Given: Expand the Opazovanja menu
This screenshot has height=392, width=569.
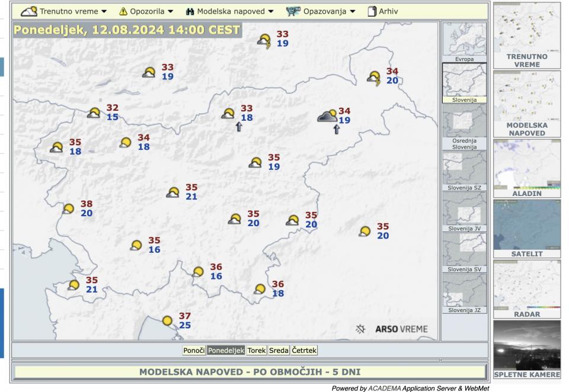Looking at the screenshot, I should click(x=320, y=11).
